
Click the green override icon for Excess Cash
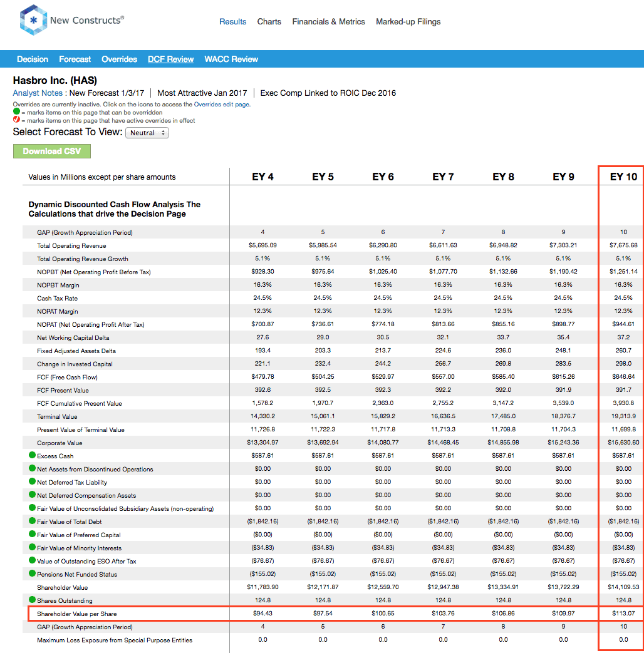[32, 455]
